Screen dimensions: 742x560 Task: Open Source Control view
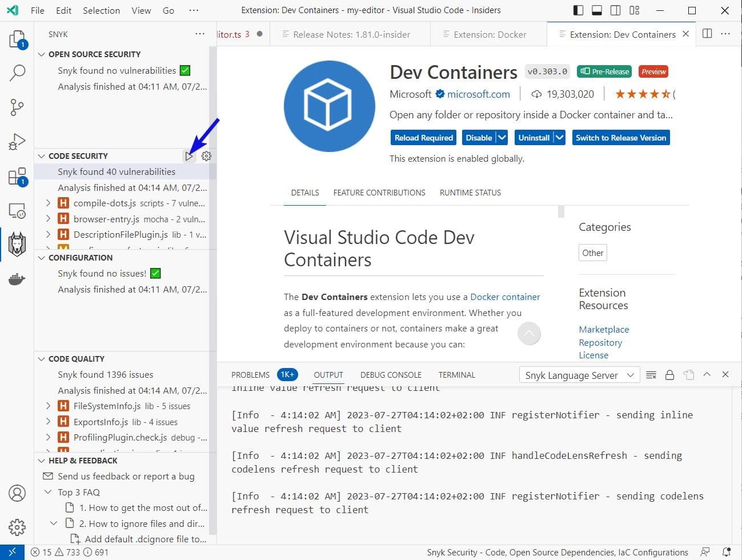pyautogui.click(x=17, y=107)
